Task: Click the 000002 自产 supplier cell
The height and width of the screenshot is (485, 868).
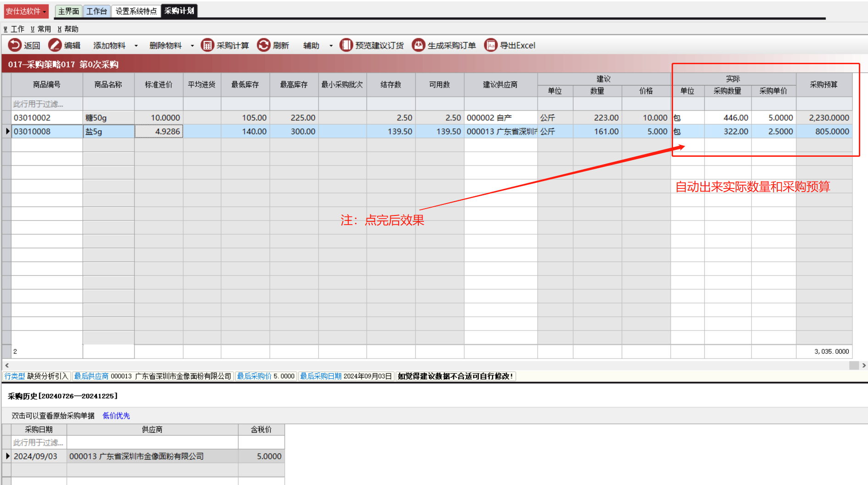Action: [x=501, y=118]
